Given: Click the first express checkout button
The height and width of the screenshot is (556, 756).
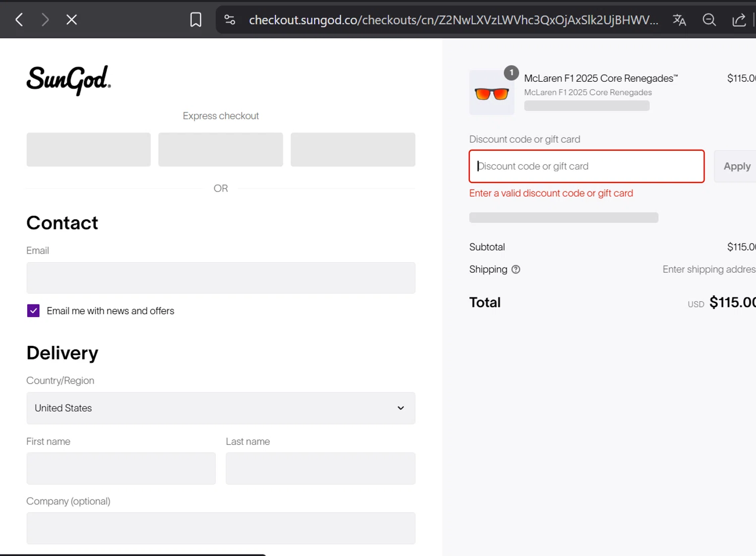Looking at the screenshot, I should [89, 150].
